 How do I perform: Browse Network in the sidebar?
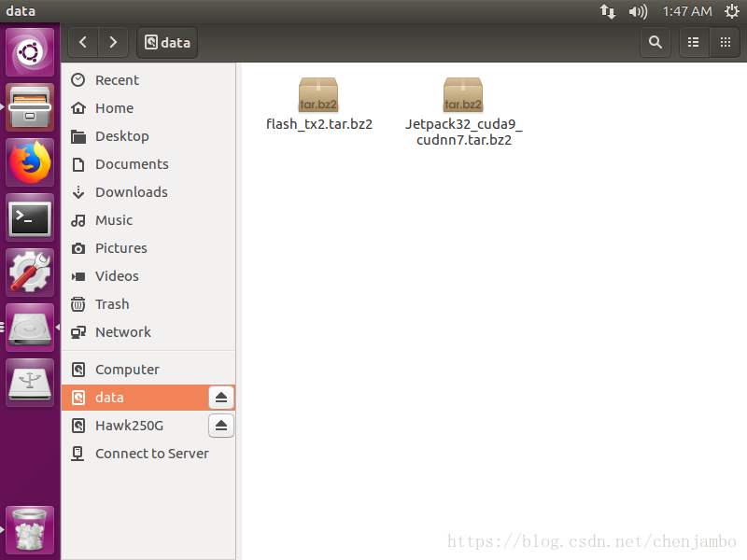(148, 332)
